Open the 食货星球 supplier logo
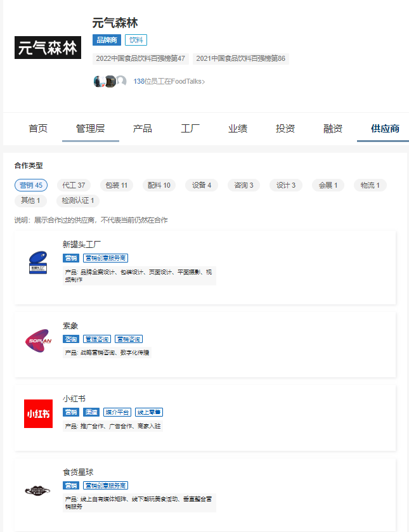 point(37,491)
